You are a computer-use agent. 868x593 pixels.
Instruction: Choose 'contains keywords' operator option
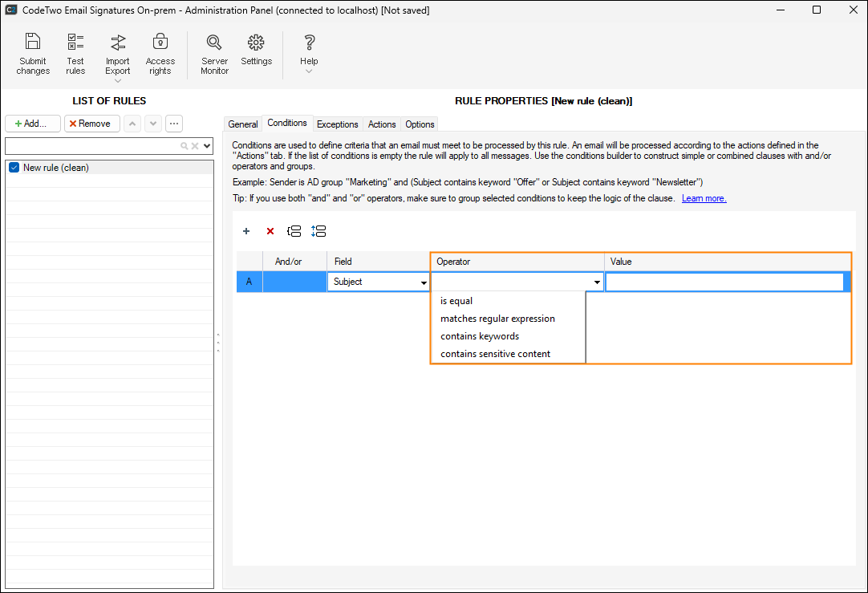pos(480,336)
